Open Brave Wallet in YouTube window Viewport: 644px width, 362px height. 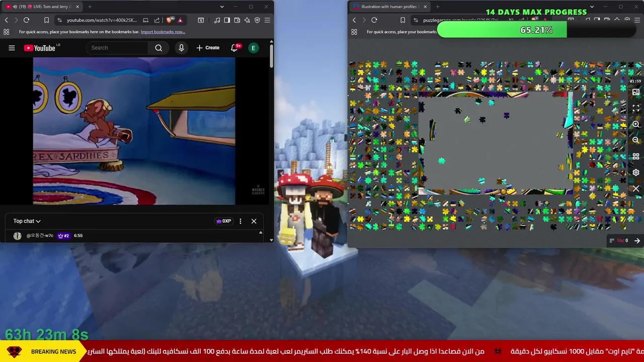[237, 20]
